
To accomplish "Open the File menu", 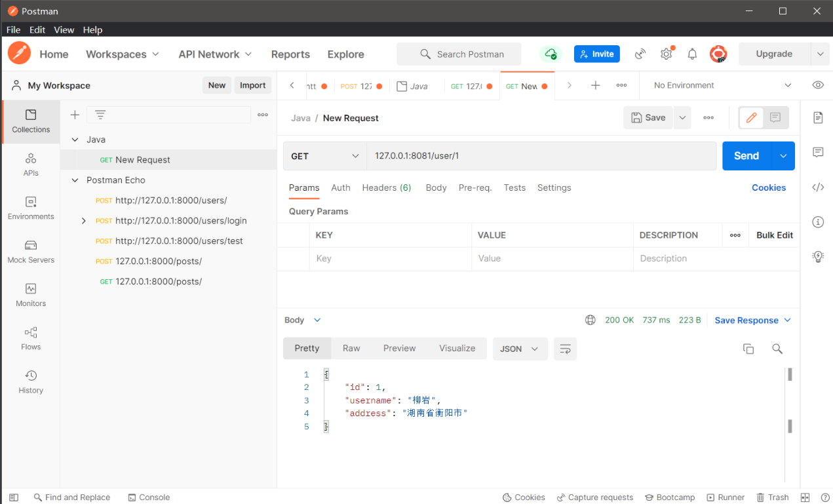I will tap(13, 29).
